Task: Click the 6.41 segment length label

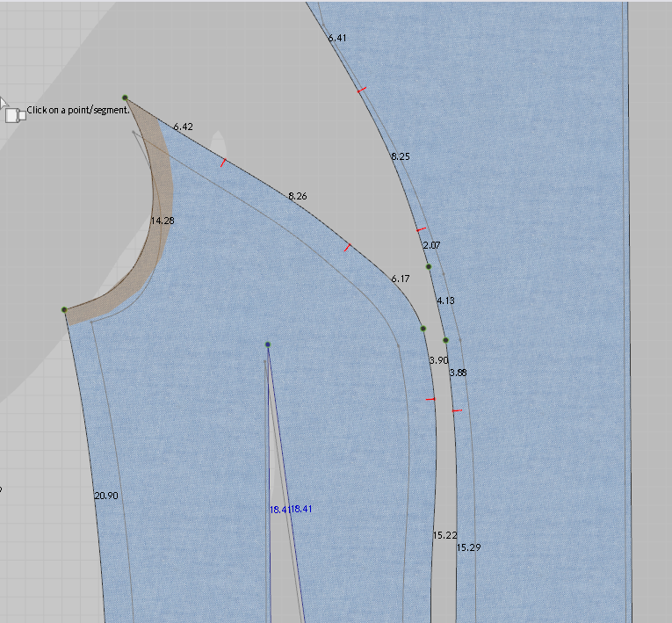Action: (x=336, y=38)
